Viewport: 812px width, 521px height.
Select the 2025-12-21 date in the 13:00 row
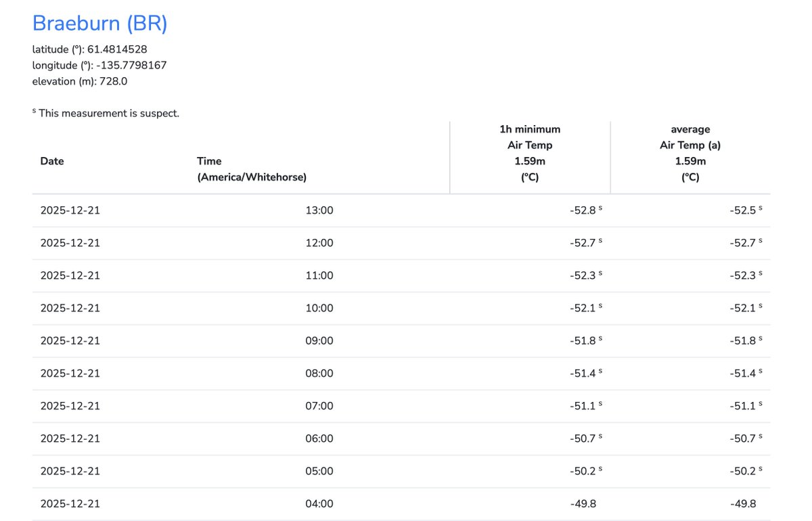point(70,210)
